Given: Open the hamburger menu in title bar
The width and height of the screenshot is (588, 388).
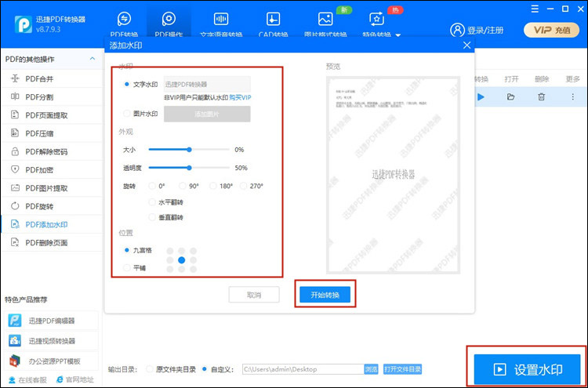Looking at the screenshot, I should [x=535, y=9].
